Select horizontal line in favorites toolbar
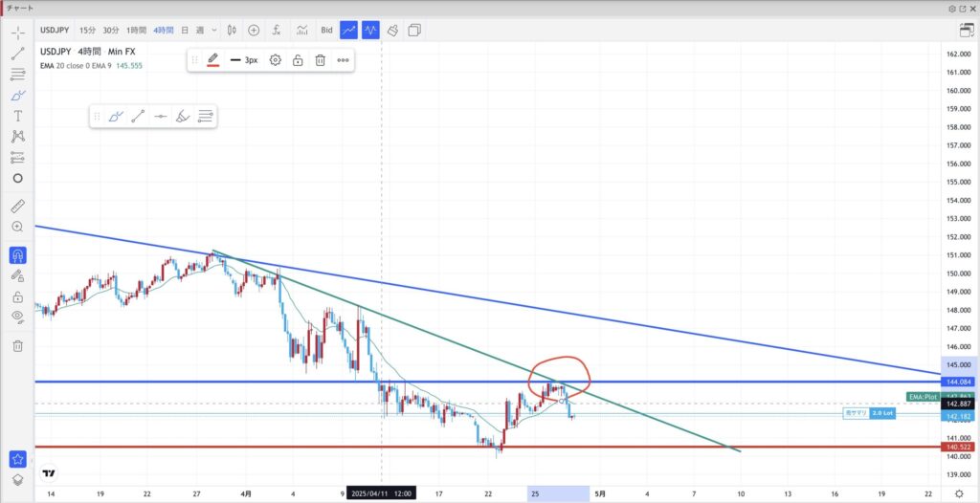This screenshot has width=980, height=503. click(x=161, y=117)
